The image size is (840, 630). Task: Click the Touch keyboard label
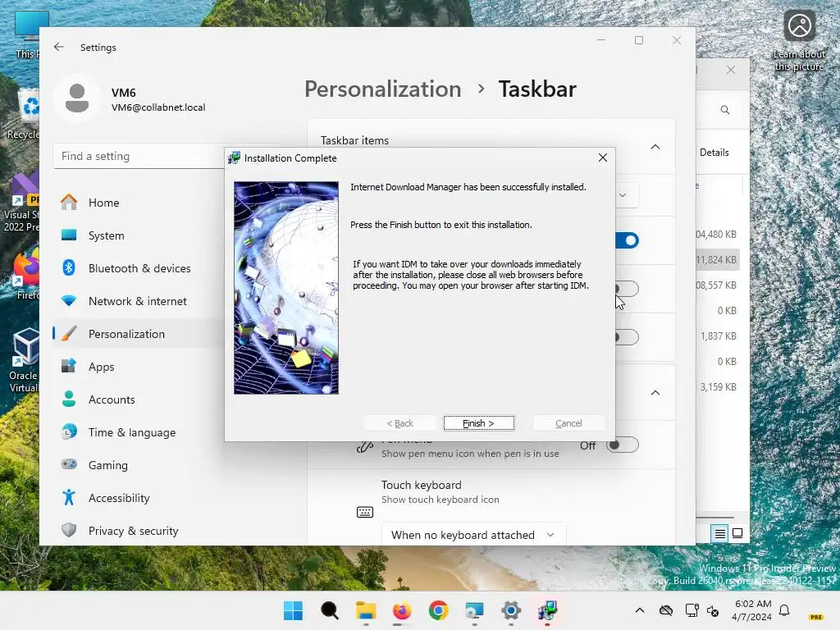[421, 485]
